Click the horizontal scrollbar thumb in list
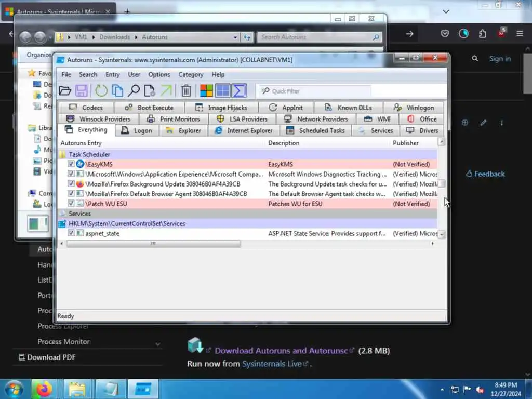This screenshot has width=532, height=399. pyautogui.click(x=154, y=243)
